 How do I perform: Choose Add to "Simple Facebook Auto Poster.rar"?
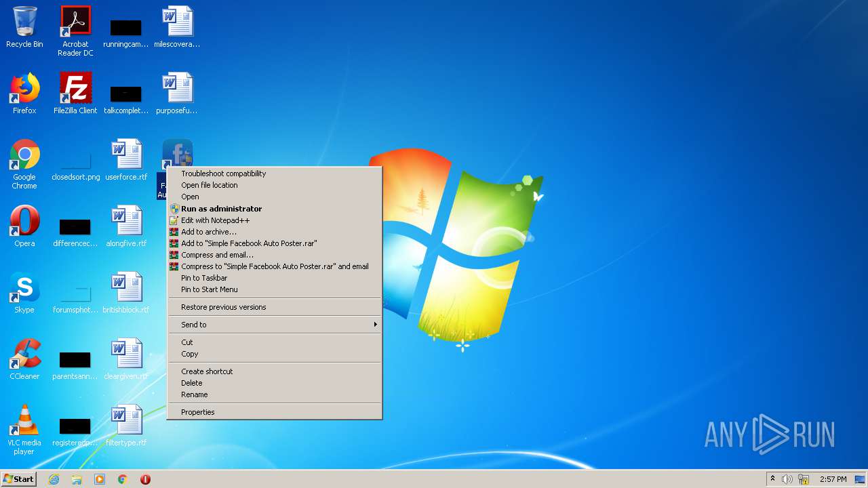tap(275, 243)
